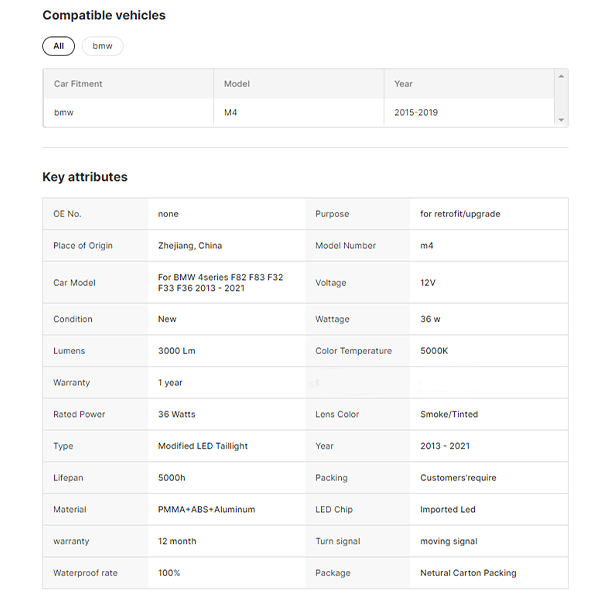Viewport: 600px width, 600px height.
Task: Click the LED Chip label
Action: click(x=334, y=510)
